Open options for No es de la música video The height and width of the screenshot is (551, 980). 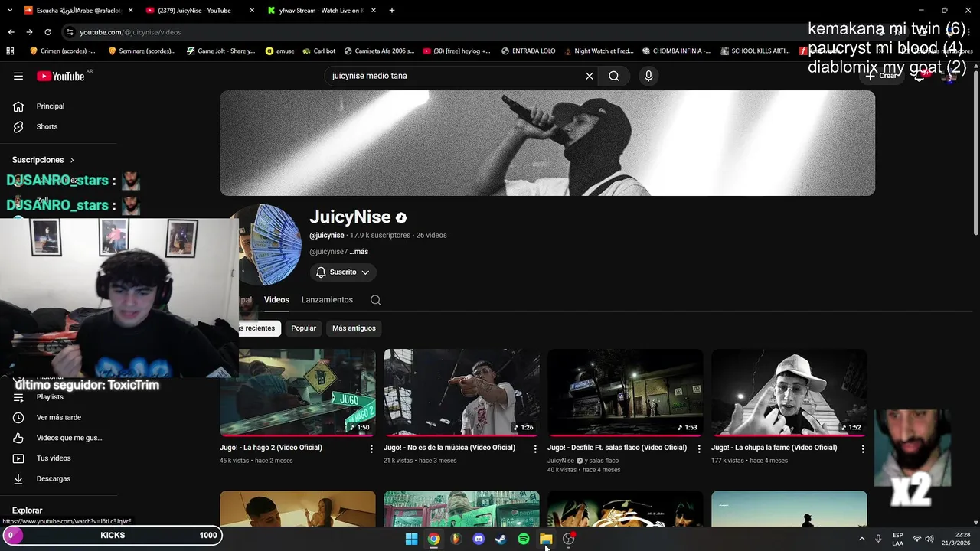(x=535, y=449)
